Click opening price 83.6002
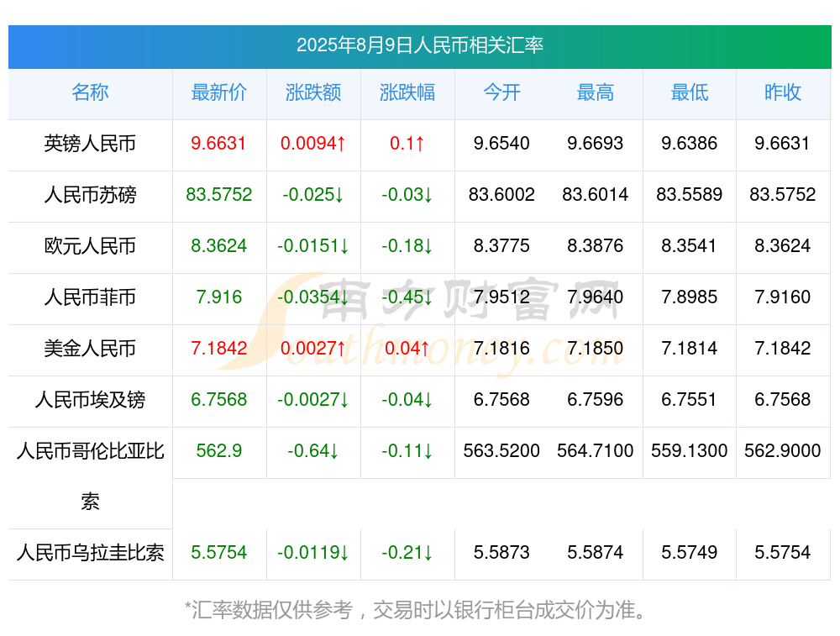The image size is (840, 636). 501,195
